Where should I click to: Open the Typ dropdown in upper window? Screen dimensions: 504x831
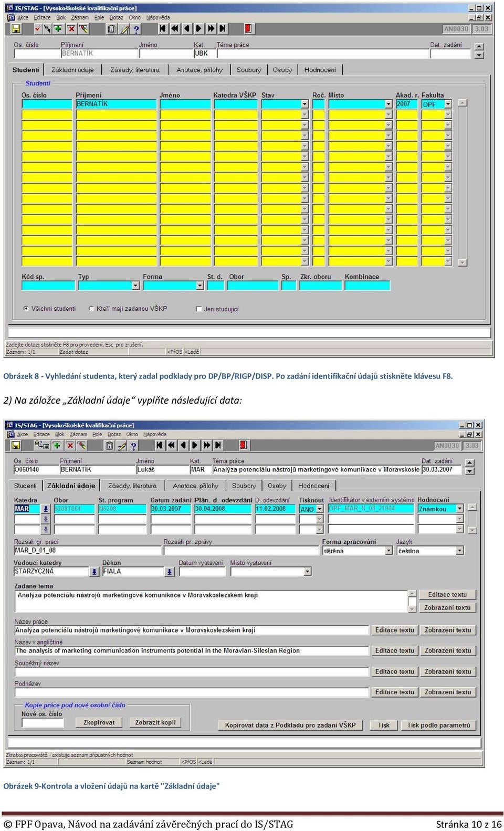[135, 286]
